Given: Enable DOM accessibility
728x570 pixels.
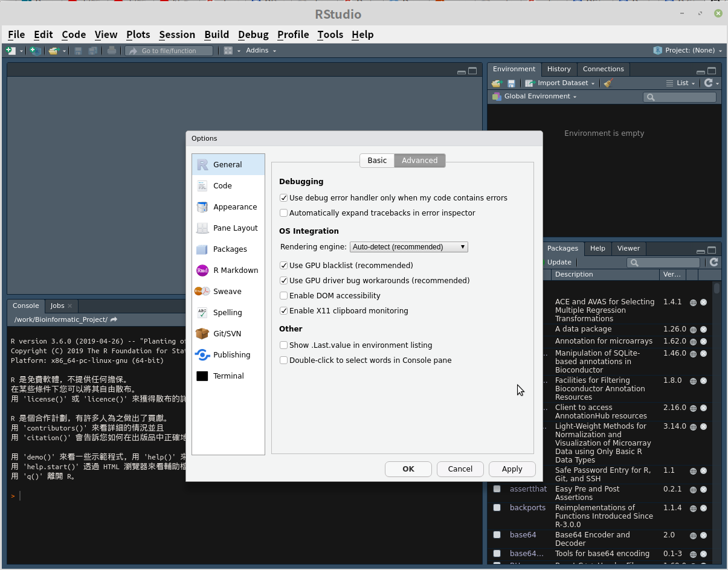Looking at the screenshot, I should click(283, 295).
